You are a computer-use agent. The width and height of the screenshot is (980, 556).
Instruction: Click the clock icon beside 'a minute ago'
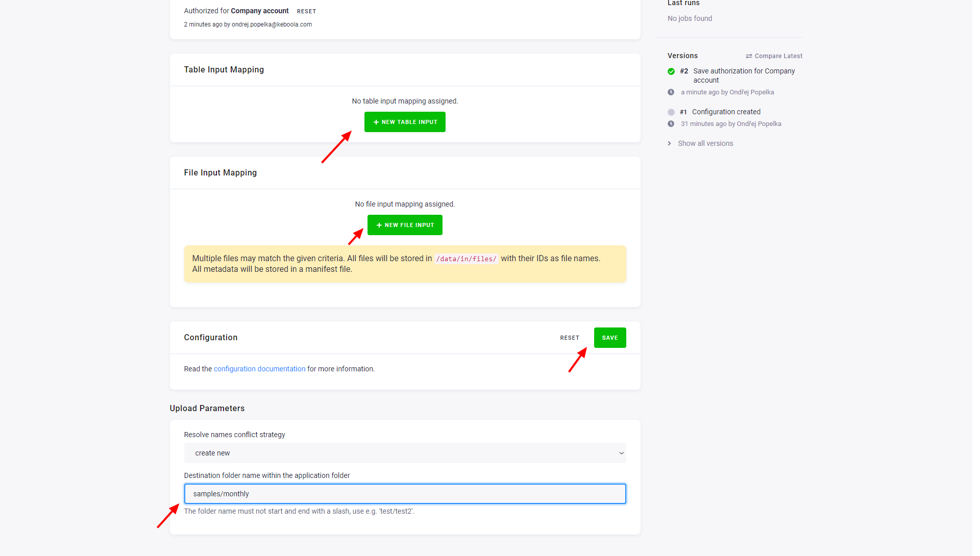[x=671, y=92]
